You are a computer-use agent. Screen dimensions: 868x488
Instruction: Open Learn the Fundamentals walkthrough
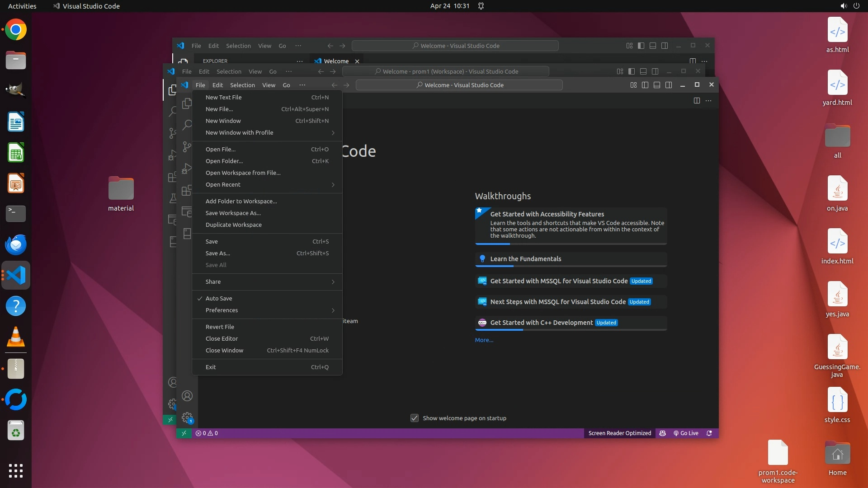click(x=525, y=259)
